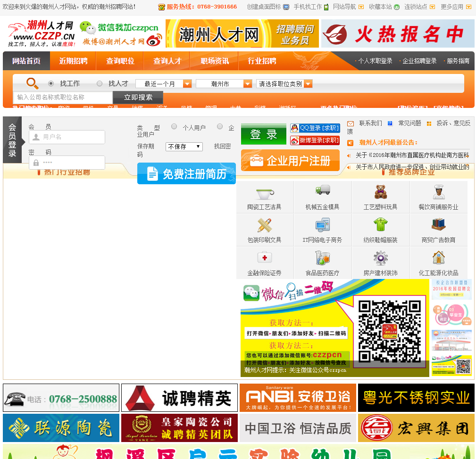
Task: Open the 粤光不锈钢实业 ad banner
Action: 416,398
